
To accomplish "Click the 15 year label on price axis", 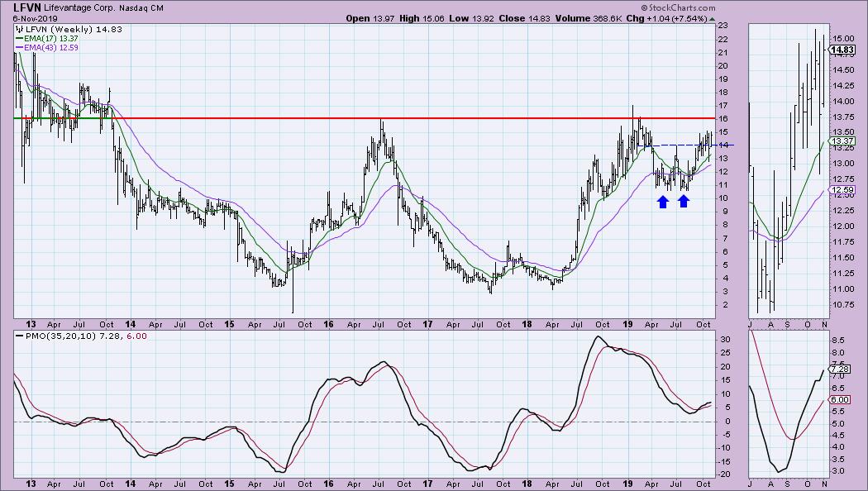I will tap(229, 324).
